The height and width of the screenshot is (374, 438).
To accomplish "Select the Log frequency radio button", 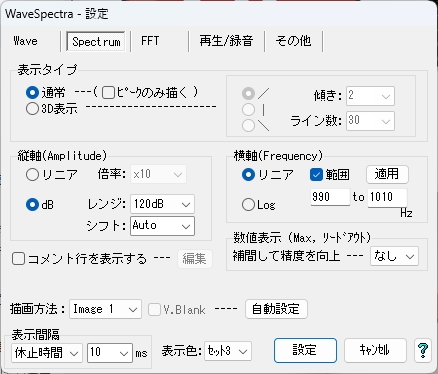I will point(248,205).
